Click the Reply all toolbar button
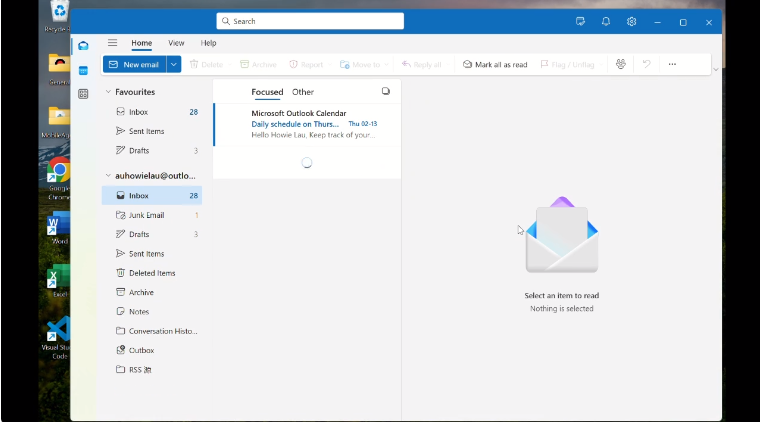 (x=421, y=64)
